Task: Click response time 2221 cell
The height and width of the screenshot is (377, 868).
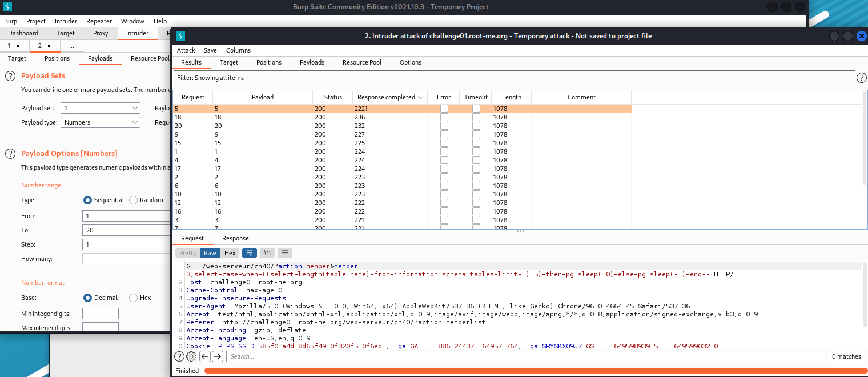Action: [390, 109]
